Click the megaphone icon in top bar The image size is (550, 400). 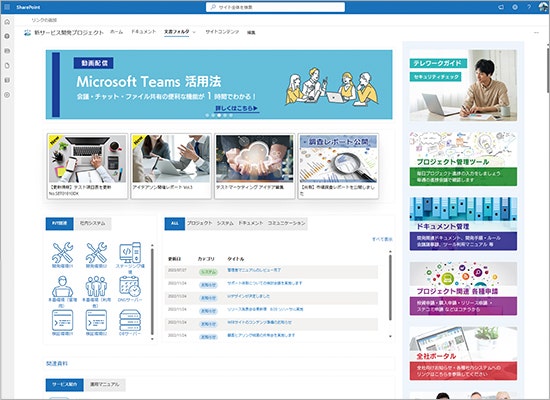point(501,7)
